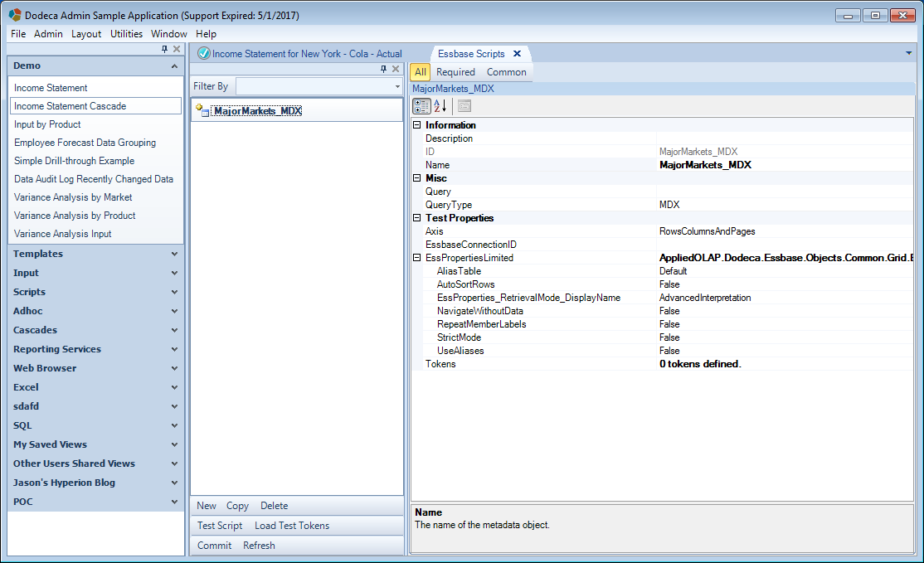Viewport: 924px width, 563px height.
Task: Collapse the EssPropertiesLimited property group
Action: (x=417, y=257)
